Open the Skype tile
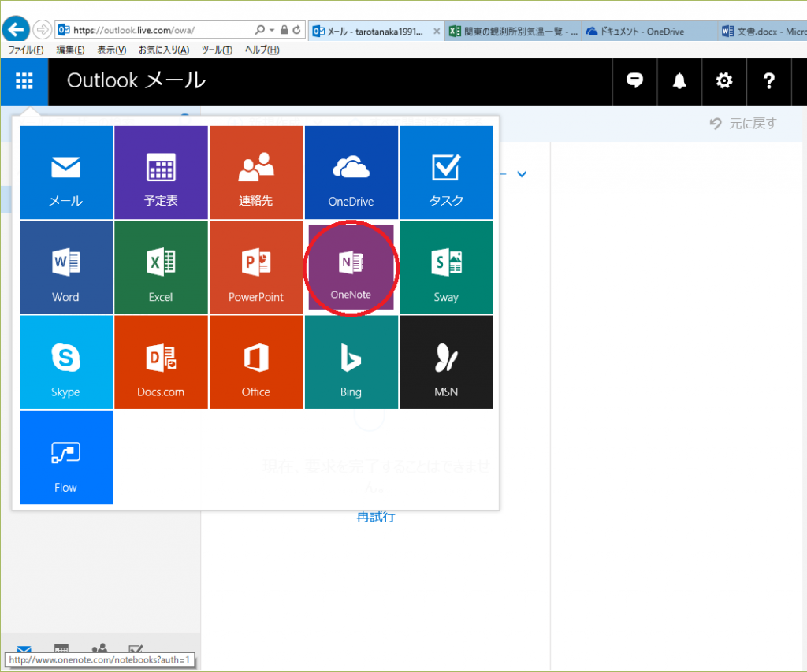Screen dimensions: 807x672 [65, 362]
